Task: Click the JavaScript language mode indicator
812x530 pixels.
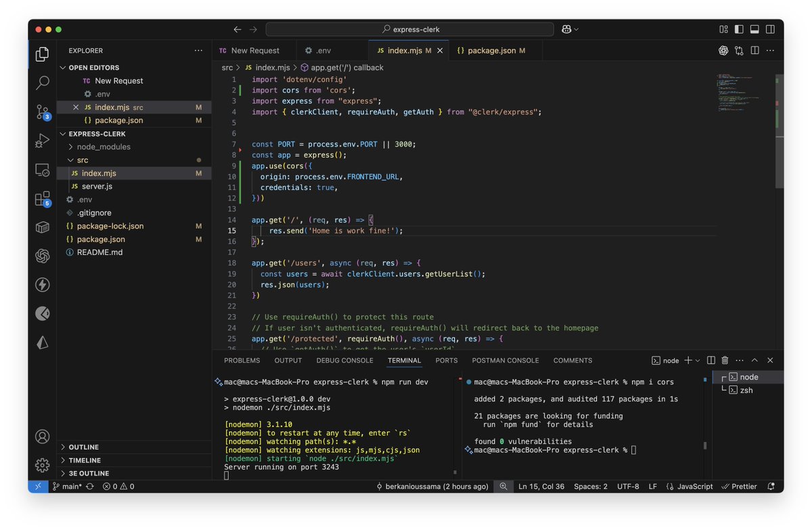Action: tap(689, 487)
